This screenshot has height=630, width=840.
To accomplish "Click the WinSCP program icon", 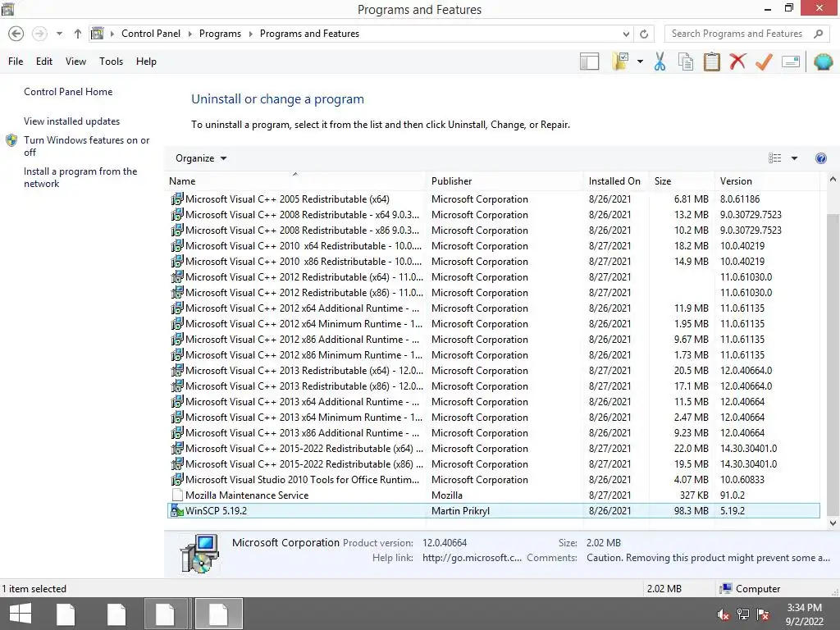I will [176, 510].
